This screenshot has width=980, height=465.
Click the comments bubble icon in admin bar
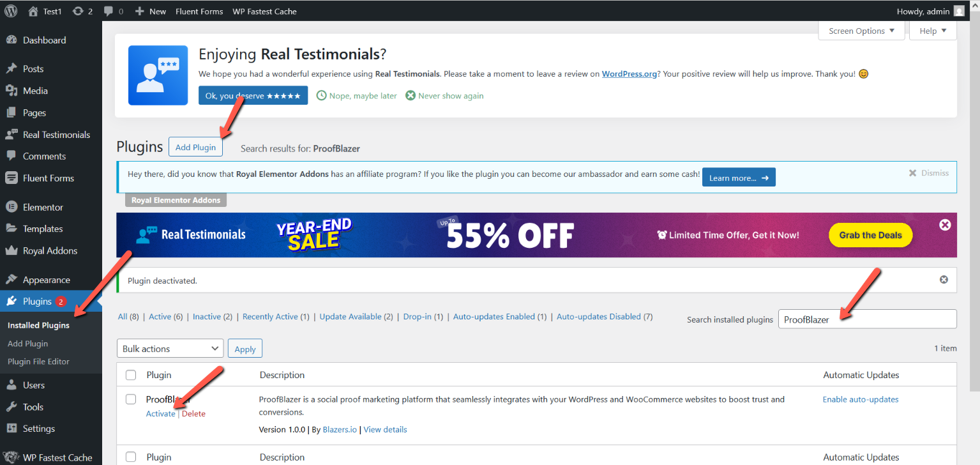pos(109,11)
